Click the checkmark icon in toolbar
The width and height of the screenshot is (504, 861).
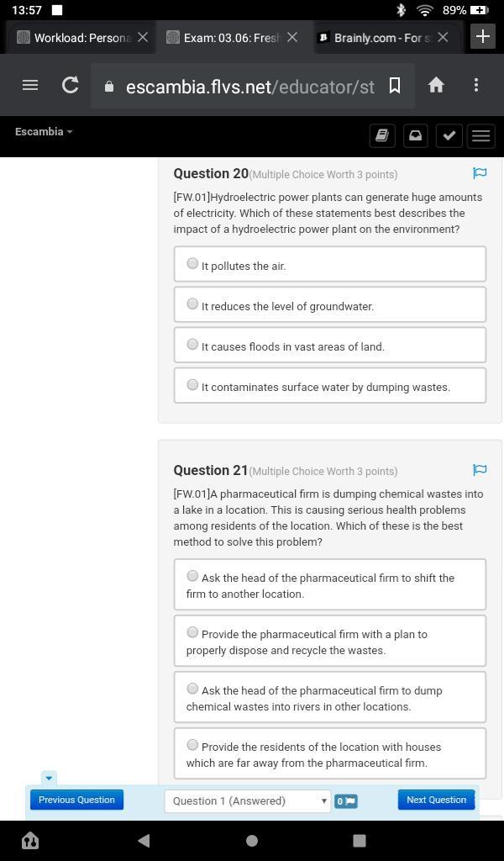point(449,135)
